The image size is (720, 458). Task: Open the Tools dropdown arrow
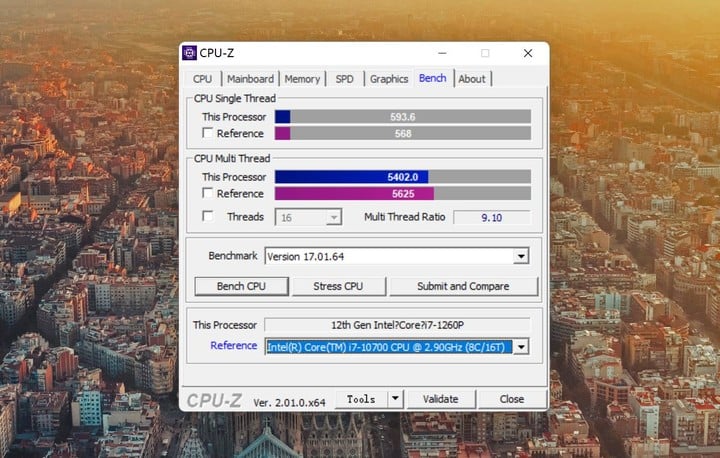(x=395, y=398)
